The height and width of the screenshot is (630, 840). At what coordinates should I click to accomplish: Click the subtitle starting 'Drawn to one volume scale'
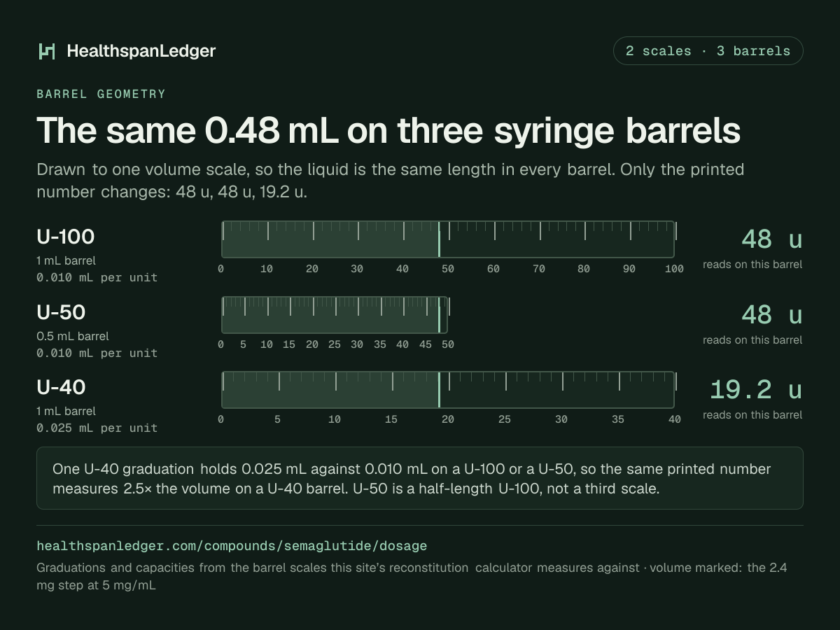391,181
